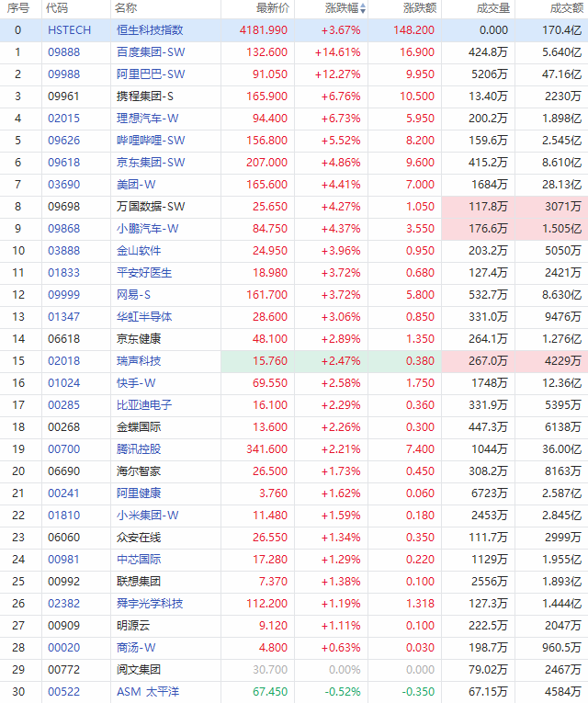Open stock code 00700
The image size is (588, 703).
(64, 448)
